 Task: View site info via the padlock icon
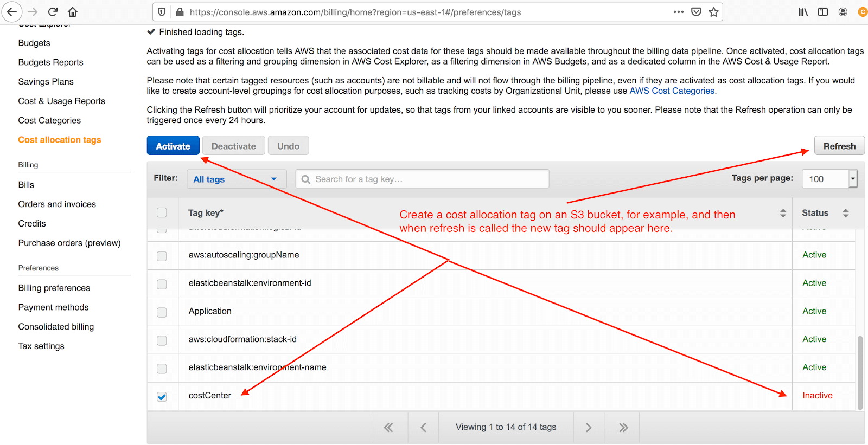(x=180, y=12)
